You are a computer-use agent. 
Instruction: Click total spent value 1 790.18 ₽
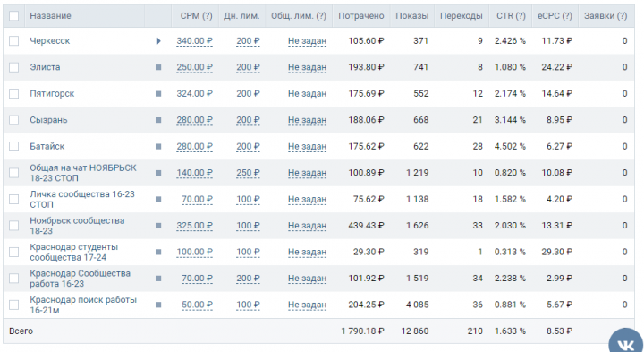click(362, 331)
